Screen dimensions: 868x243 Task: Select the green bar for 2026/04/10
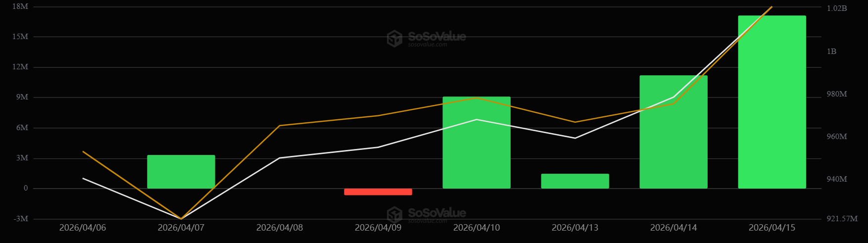[x=476, y=143]
